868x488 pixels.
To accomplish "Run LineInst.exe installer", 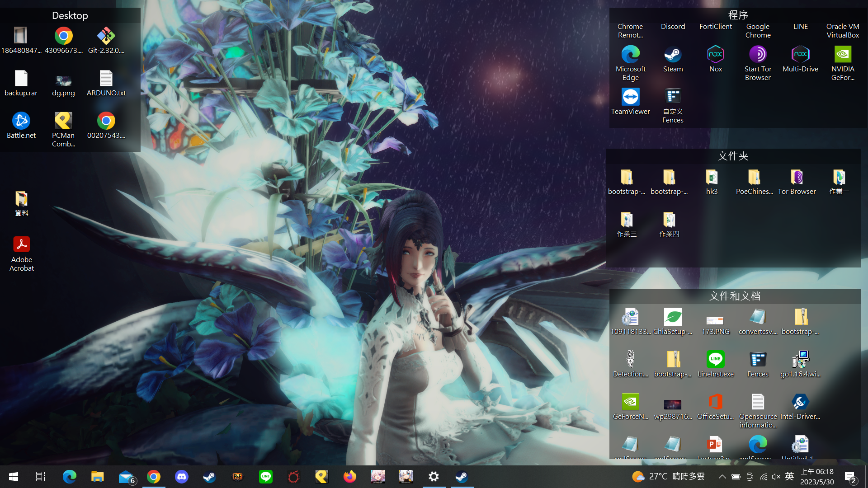I will point(715,364).
